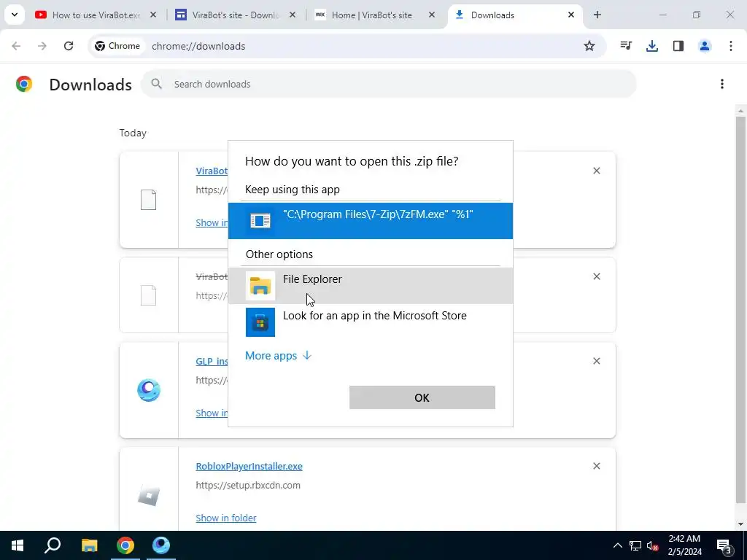
Task: Click the File Explorer folder icon in dialog
Action: (260, 286)
